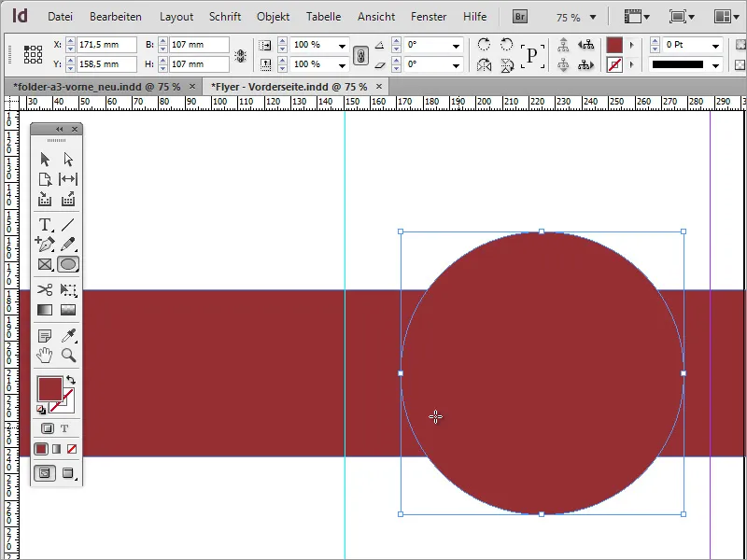Open Adobe Bridge via Br icon
Viewport: 747px width, 560px height.
pyautogui.click(x=520, y=17)
